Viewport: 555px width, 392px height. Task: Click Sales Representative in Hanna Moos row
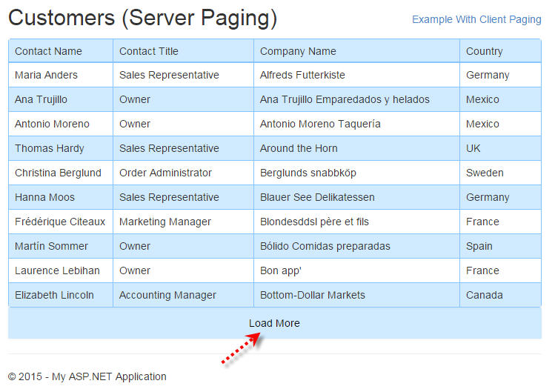183,197
